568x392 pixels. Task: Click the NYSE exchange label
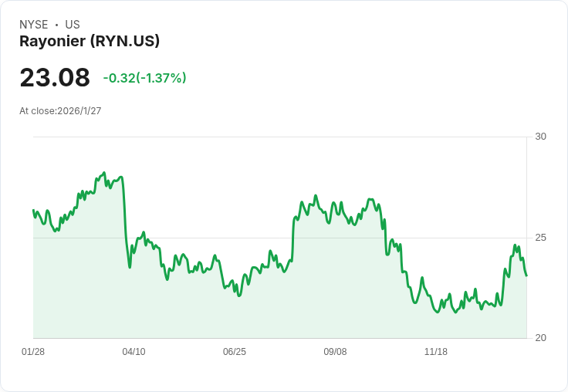click(x=34, y=25)
